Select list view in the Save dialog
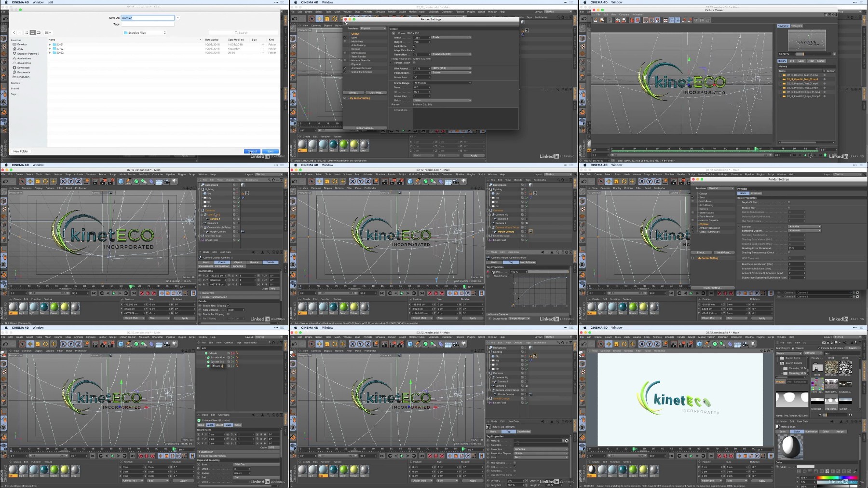The width and height of the screenshot is (868, 488). point(32,32)
